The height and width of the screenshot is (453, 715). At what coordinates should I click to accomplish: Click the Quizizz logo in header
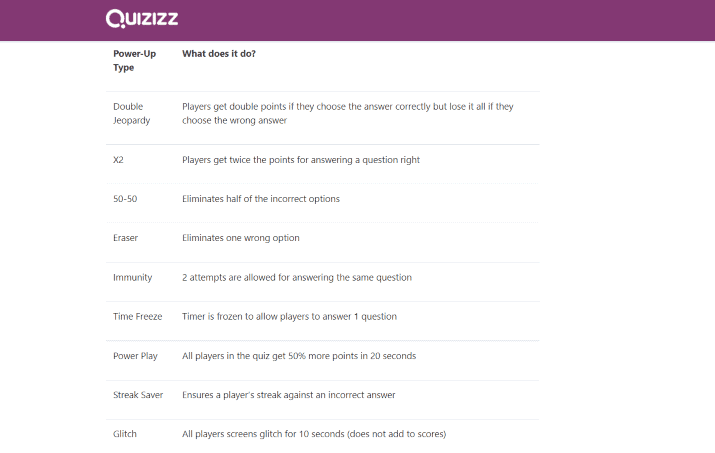click(x=142, y=18)
